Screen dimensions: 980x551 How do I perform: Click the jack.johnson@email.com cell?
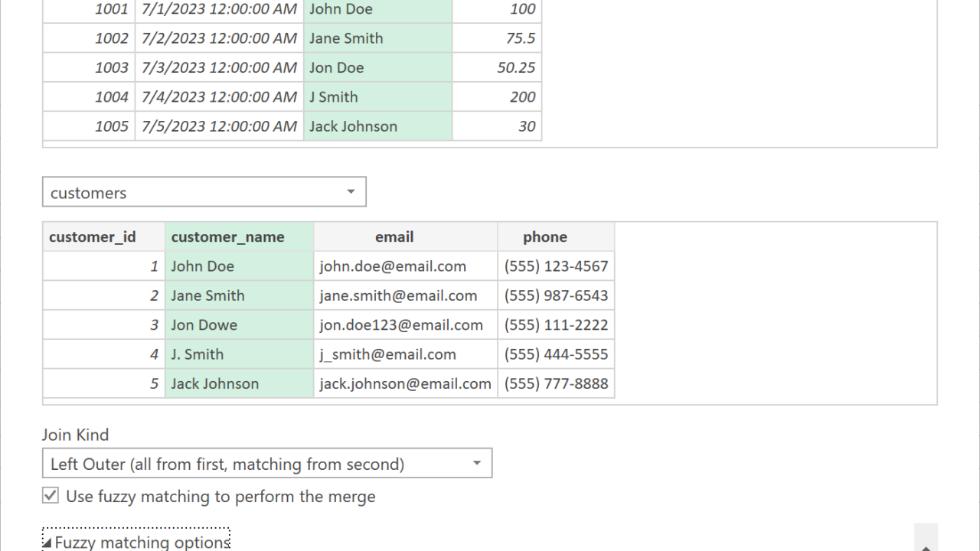405,384
